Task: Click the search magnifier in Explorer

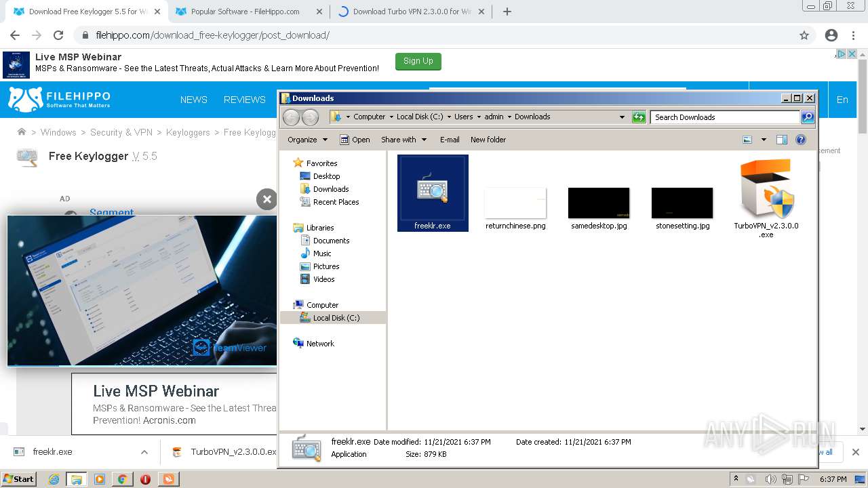Action: 807,117
